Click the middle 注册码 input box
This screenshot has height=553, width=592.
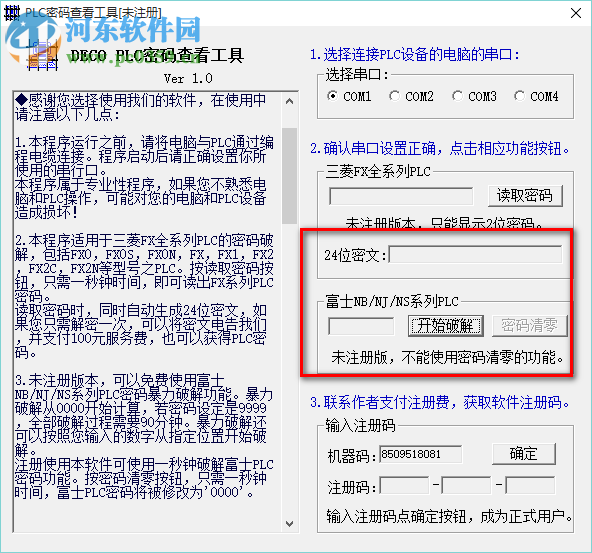466,485
